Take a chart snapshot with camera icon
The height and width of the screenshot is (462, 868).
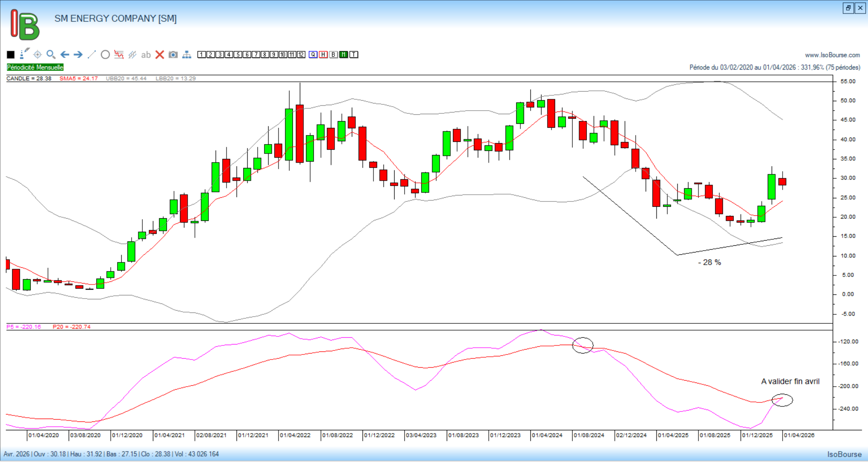click(173, 55)
